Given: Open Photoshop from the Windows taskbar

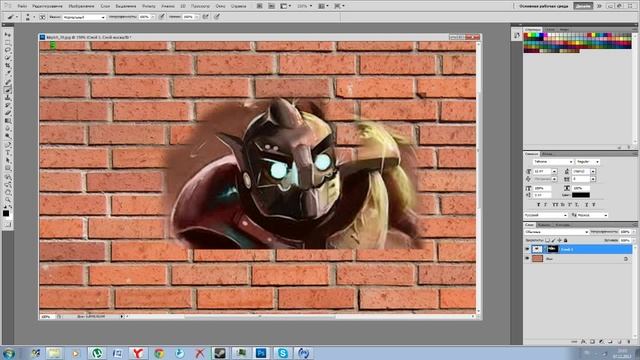Looking at the screenshot, I should 261,353.
